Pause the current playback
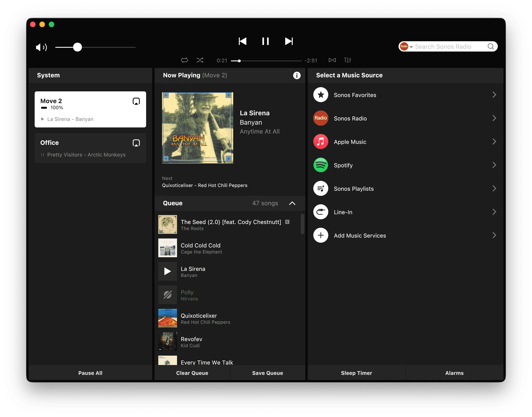Image resolution: width=532 pixels, height=417 pixels. coord(266,41)
